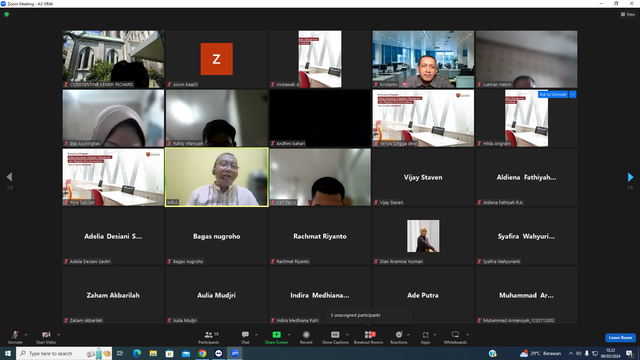
Task: Toggle Show Captions
Action: click(335, 337)
